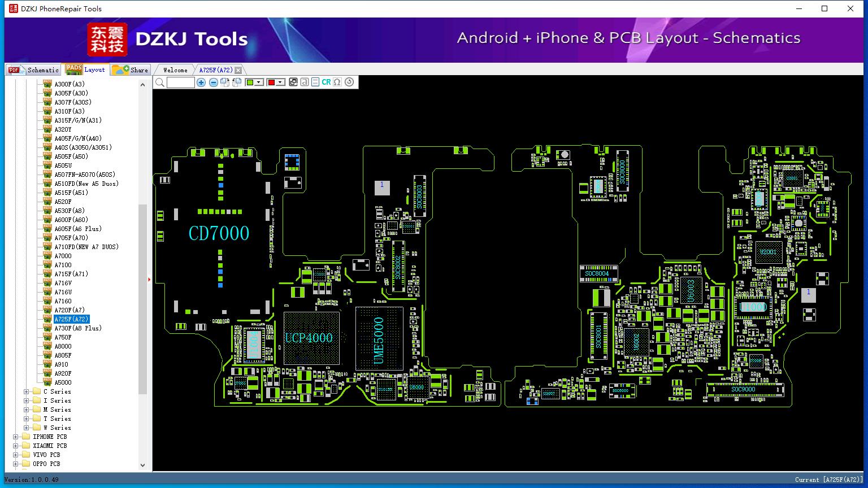Expand the M Series folder
This screenshot has width=868, height=488.
coord(26,409)
